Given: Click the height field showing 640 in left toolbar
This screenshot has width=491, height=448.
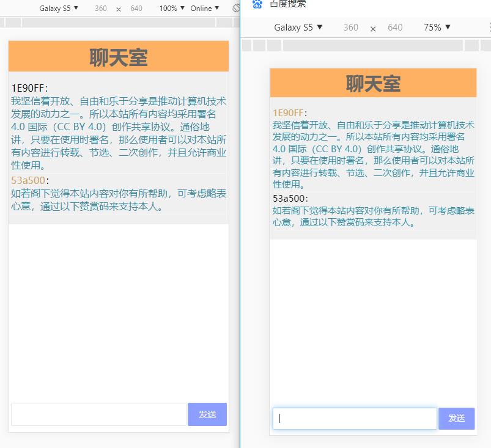Looking at the screenshot, I should [x=136, y=9].
